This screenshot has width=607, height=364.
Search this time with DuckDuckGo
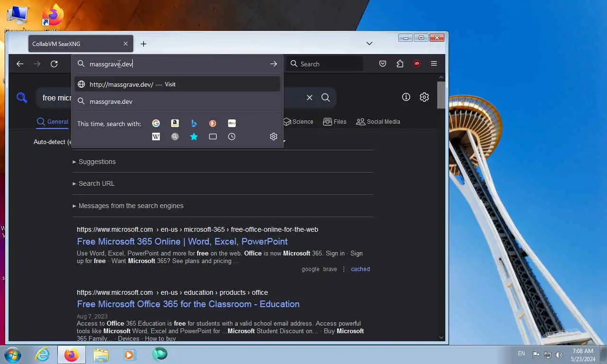[213, 123]
